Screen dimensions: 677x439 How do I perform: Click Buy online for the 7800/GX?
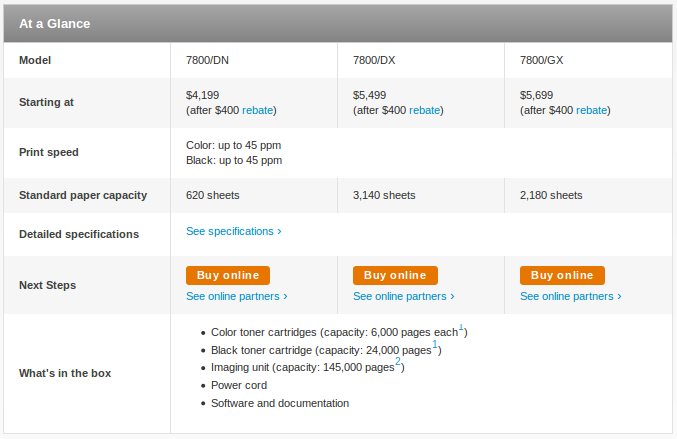tap(562, 275)
